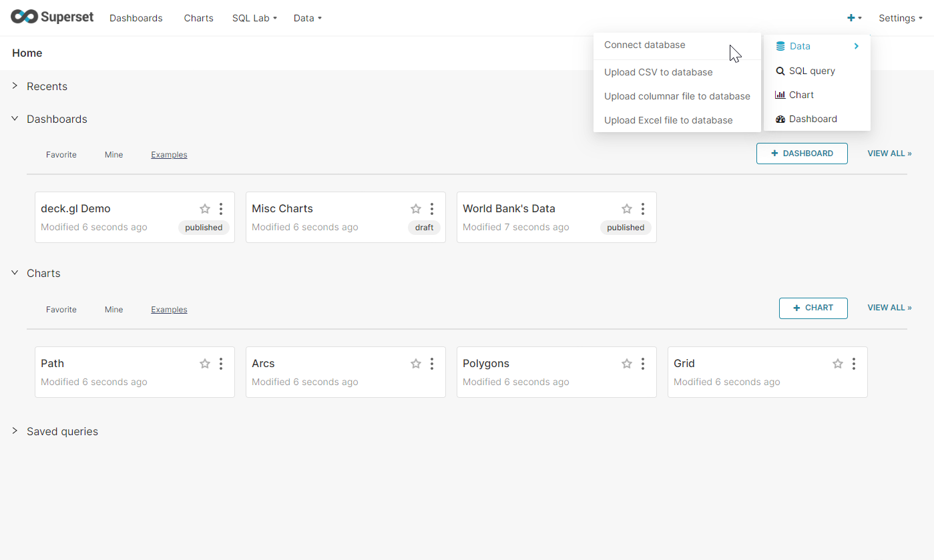Click VIEW ALL link for Charts
The image size is (934, 560).
[x=889, y=308]
